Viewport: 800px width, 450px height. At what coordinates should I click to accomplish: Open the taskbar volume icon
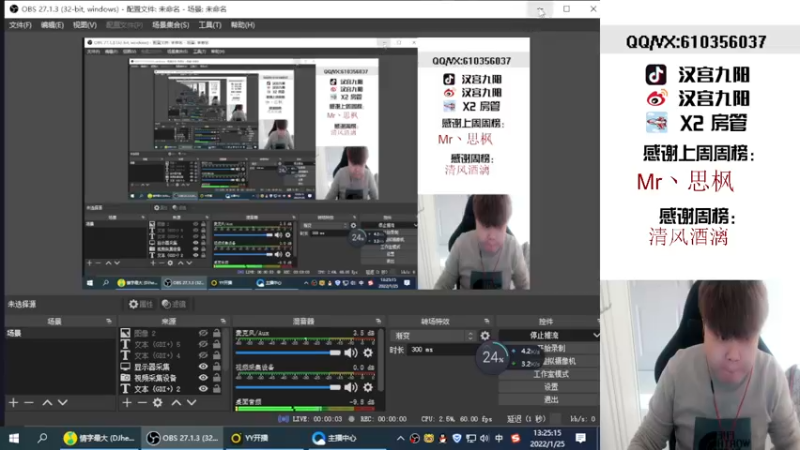tap(484, 438)
